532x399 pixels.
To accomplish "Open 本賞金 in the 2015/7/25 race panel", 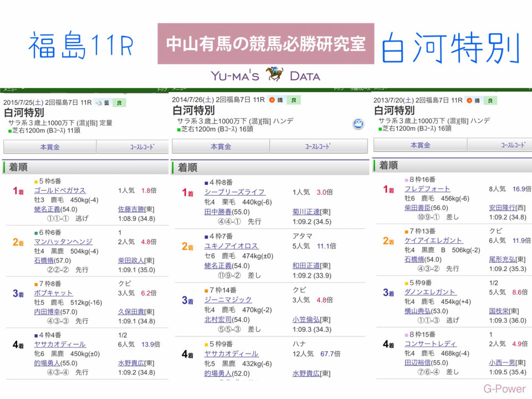I will 50,147.
